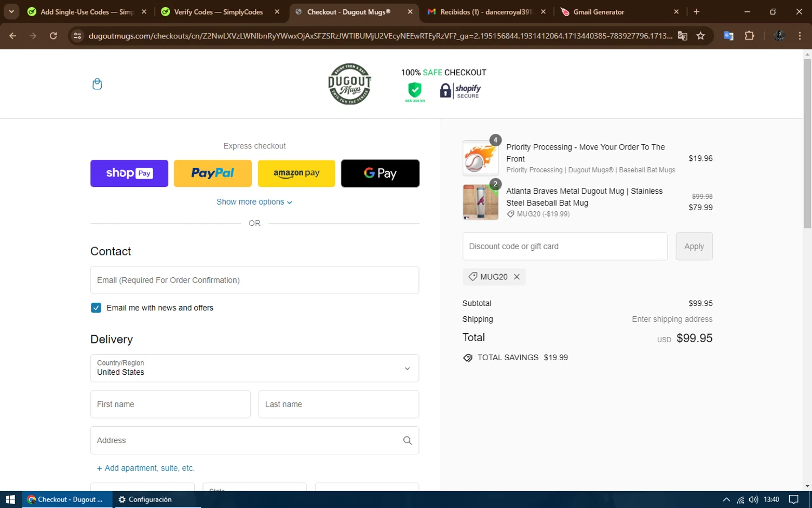
Task: Go back in browser history
Action: [13, 36]
